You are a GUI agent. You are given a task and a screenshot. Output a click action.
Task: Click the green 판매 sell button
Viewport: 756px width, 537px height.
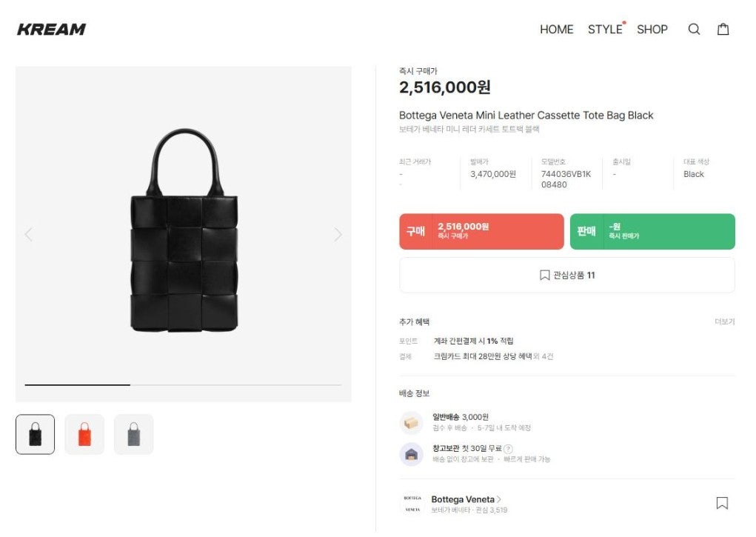click(x=652, y=231)
